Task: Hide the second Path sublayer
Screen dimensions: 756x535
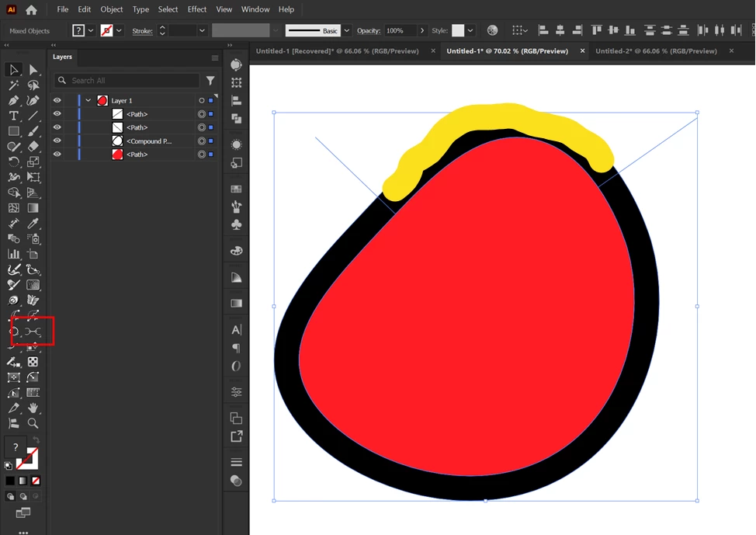Action: 57,127
